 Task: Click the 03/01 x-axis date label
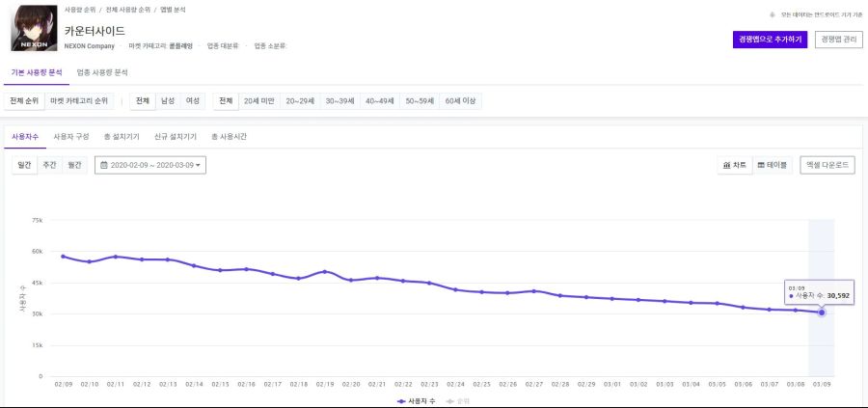click(x=612, y=384)
